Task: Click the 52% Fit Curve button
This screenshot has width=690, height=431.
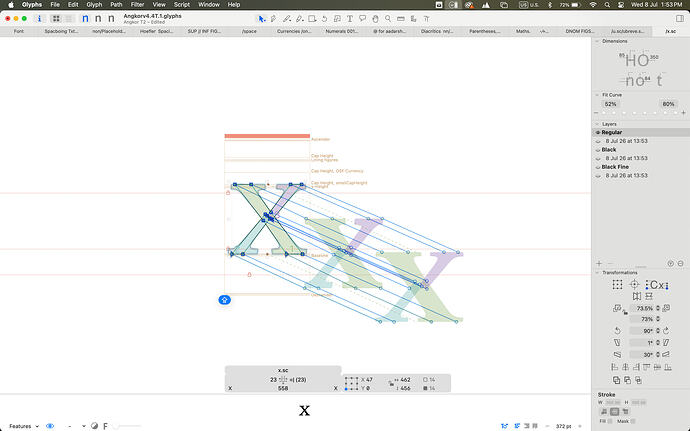Action: click(x=610, y=104)
